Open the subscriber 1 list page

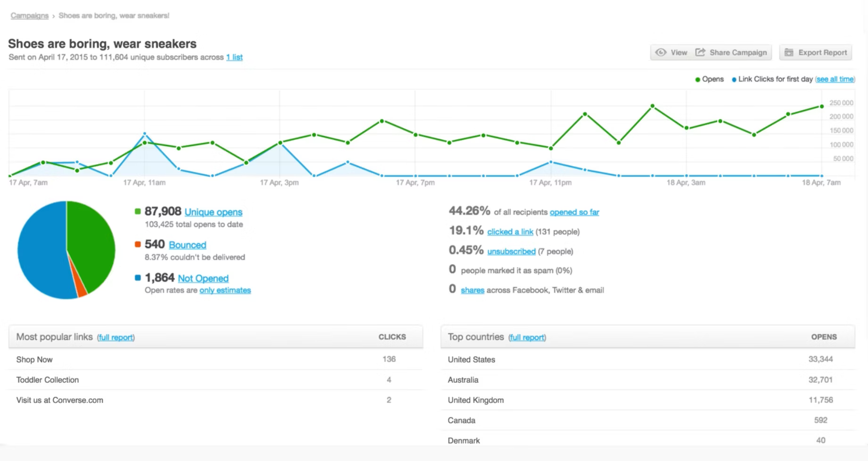click(x=234, y=57)
